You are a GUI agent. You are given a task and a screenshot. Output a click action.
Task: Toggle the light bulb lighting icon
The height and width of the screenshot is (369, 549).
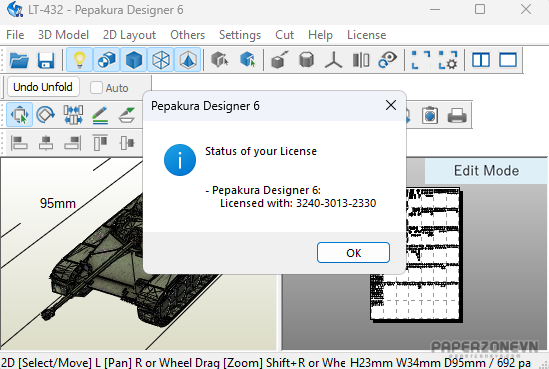pyautogui.click(x=79, y=60)
